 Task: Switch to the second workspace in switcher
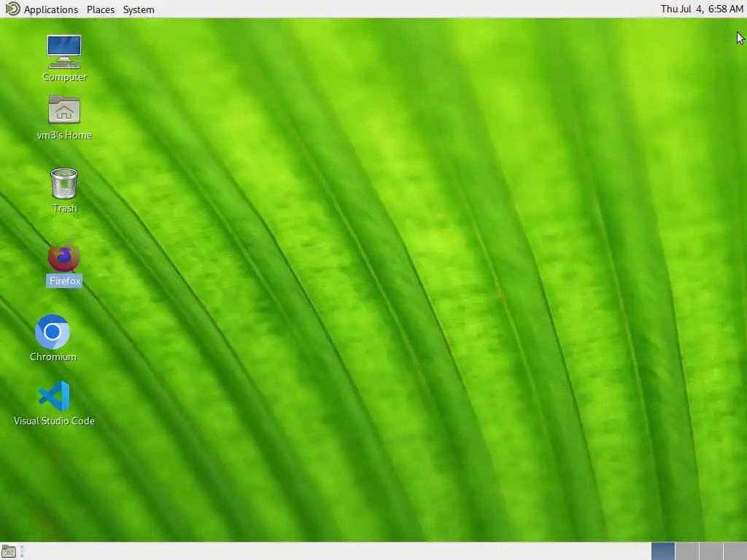pyautogui.click(x=687, y=551)
